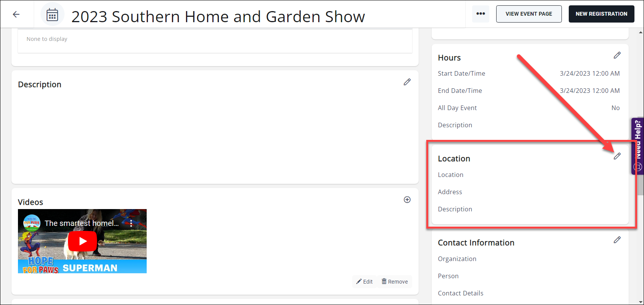
Task: Click the VIEW EVENT PAGE button
Action: [529, 14]
